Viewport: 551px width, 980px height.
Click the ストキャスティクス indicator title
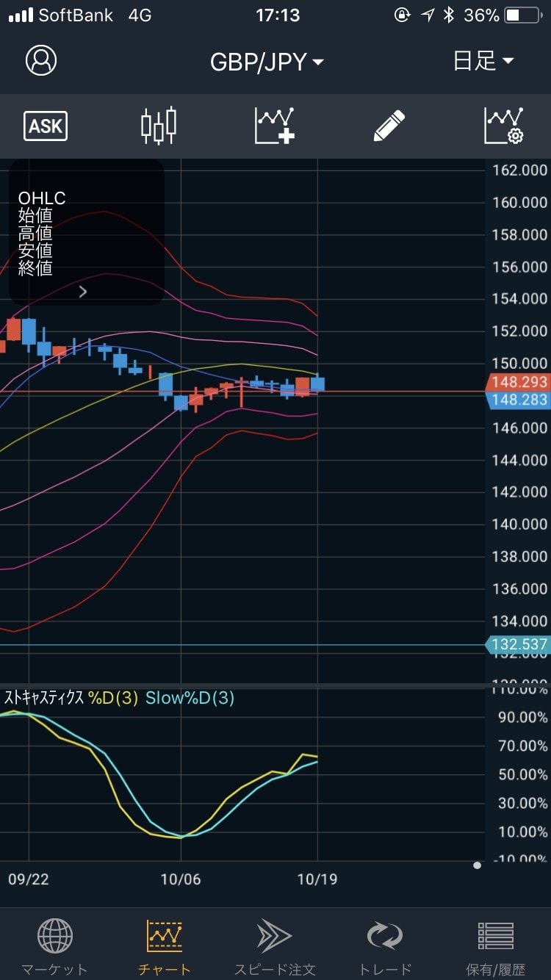tap(43, 698)
